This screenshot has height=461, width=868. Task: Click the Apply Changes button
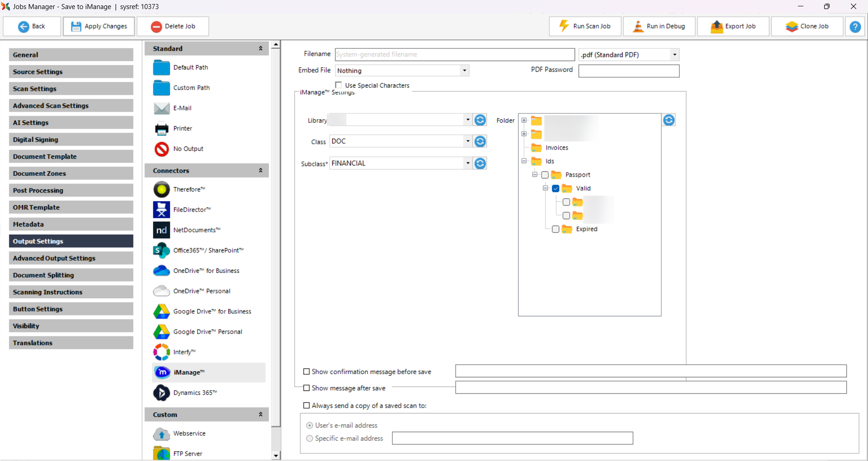(99, 26)
